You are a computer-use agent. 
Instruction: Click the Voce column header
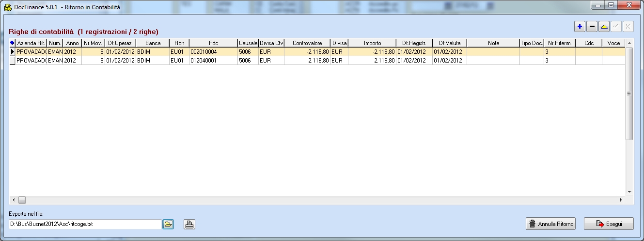coord(613,43)
